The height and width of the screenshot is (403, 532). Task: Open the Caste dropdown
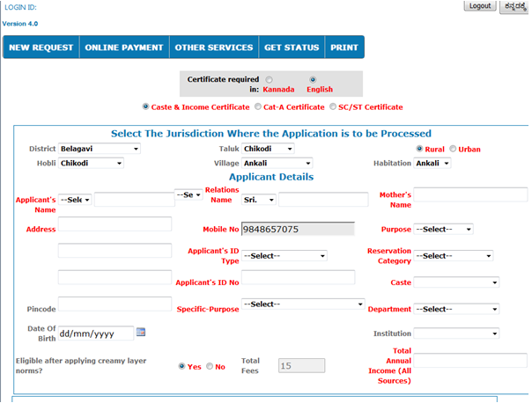point(456,282)
